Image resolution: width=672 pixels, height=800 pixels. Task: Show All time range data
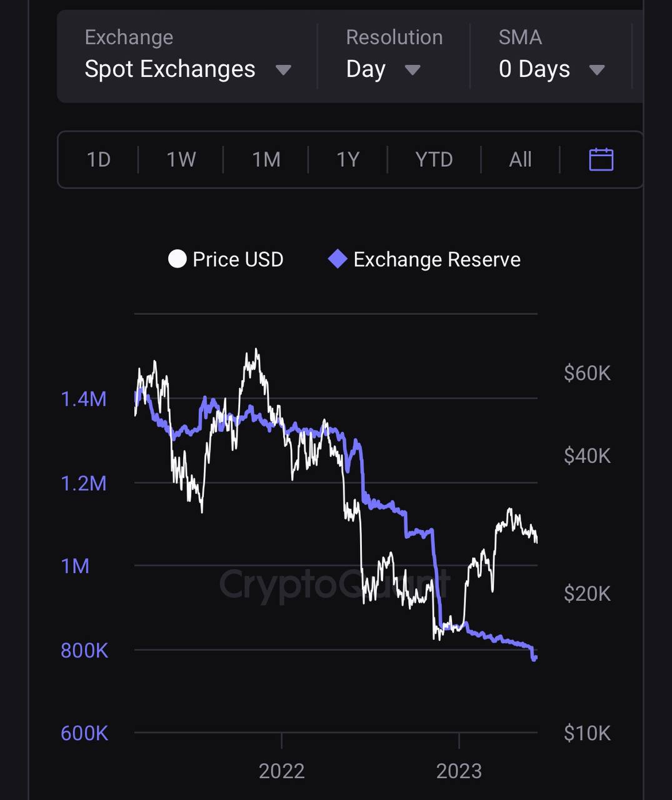click(x=520, y=159)
